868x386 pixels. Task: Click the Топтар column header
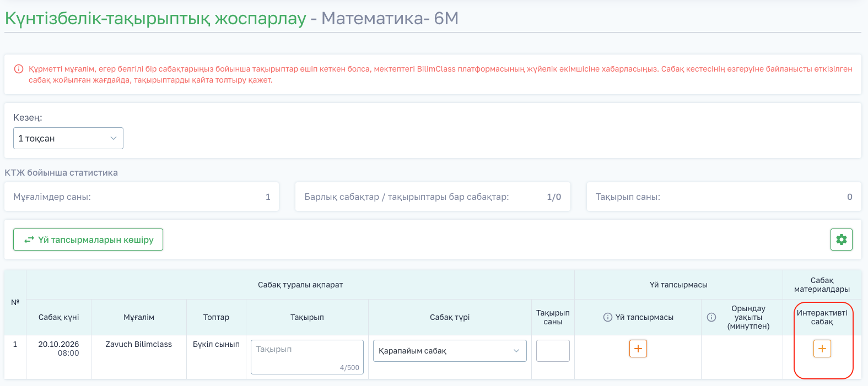click(216, 317)
